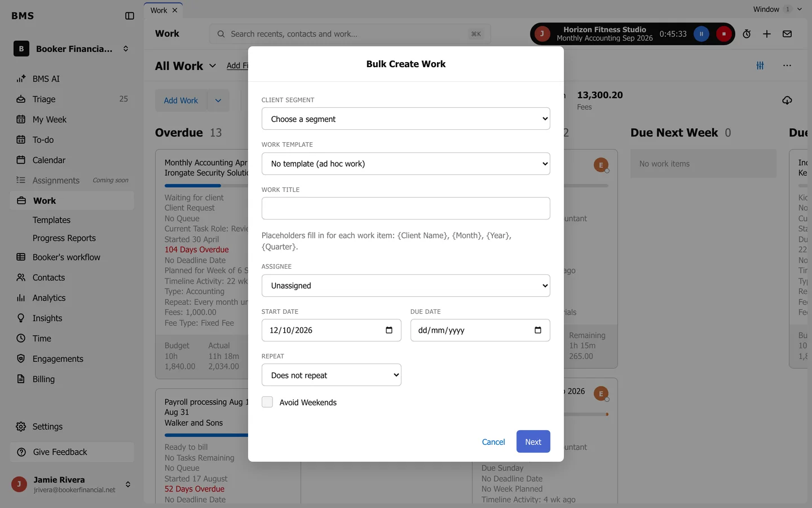Image resolution: width=812 pixels, height=508 pixels.
Task: Click Payroll processing card progress bar
Action: [x=206, y=435]
